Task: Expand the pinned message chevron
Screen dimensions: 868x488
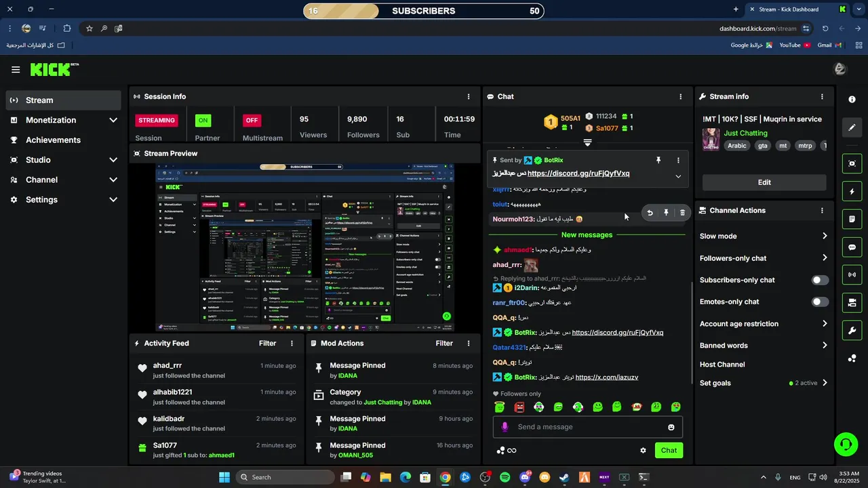Action: [x=678, y=176]
